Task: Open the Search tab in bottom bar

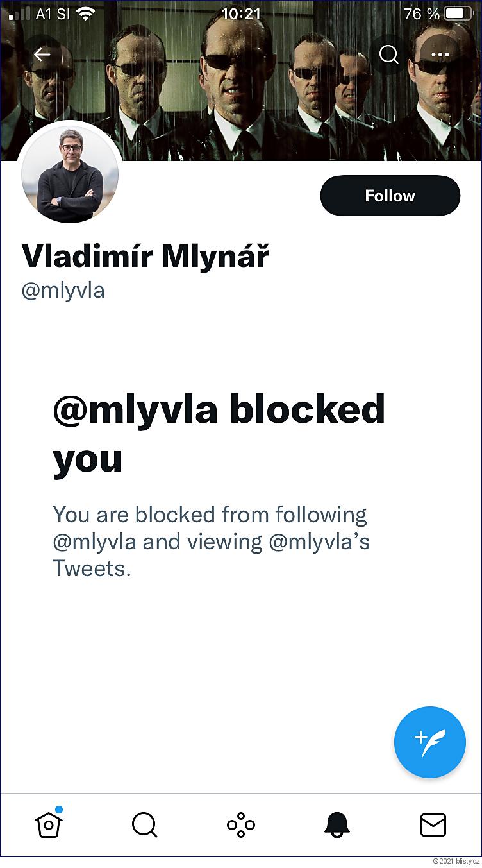Action: pyautogui.click(x=144, y=824)
